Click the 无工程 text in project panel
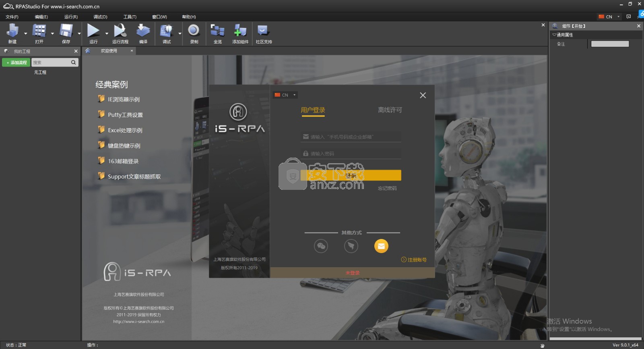This screenshot has height=349, width=644. coord(40,72)
